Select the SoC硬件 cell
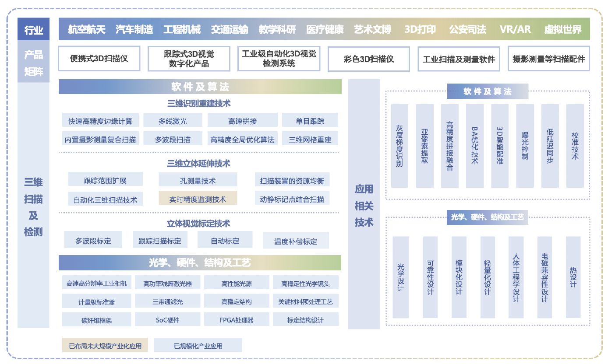Viewport: 608px width, 364px height. [167, 319]
